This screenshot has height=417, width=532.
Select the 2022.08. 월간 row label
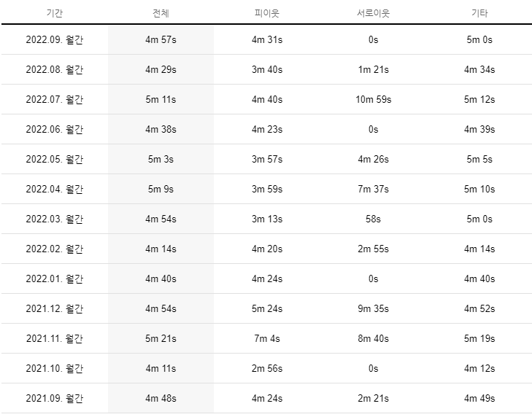point(54,69)
